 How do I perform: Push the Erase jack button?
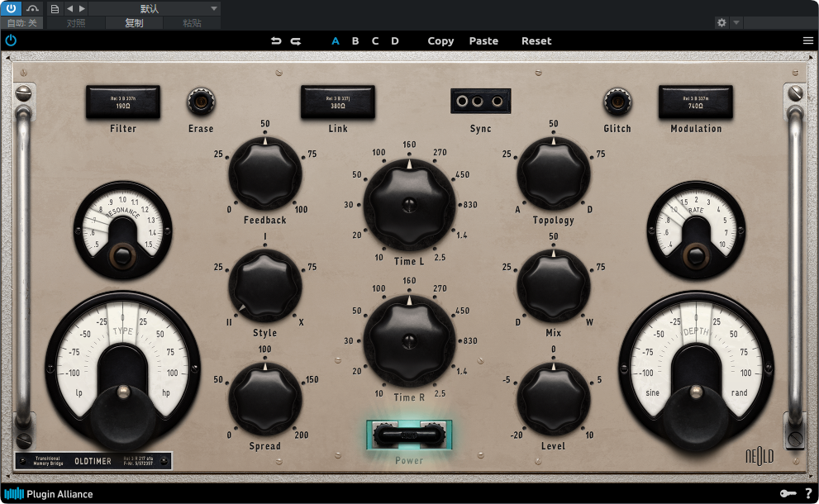pyautogui.click(x=201, y=102)
